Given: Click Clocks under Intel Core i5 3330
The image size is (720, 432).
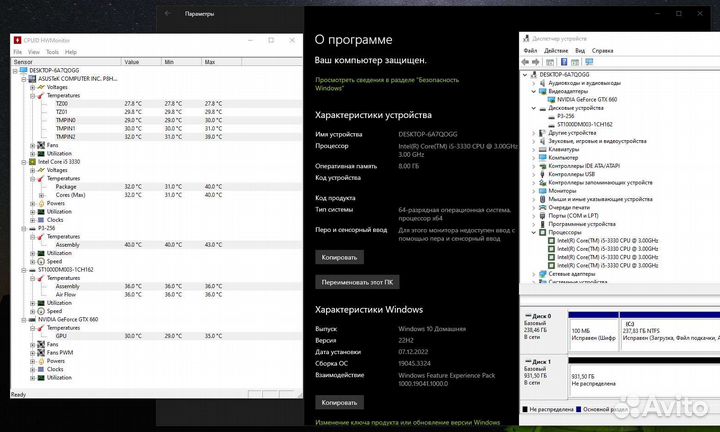Looking at the screenshot, I should tap(55, 220).
